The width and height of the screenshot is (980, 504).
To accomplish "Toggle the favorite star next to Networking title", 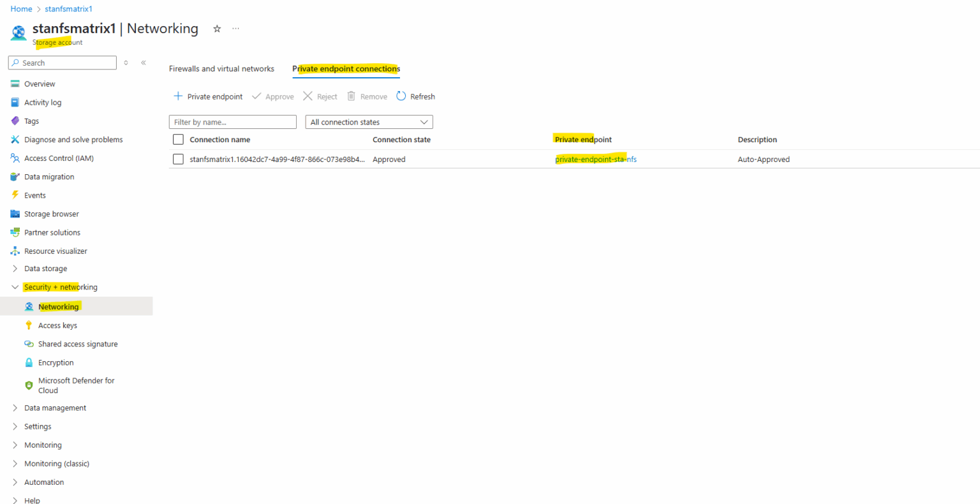I will [216, 28].
